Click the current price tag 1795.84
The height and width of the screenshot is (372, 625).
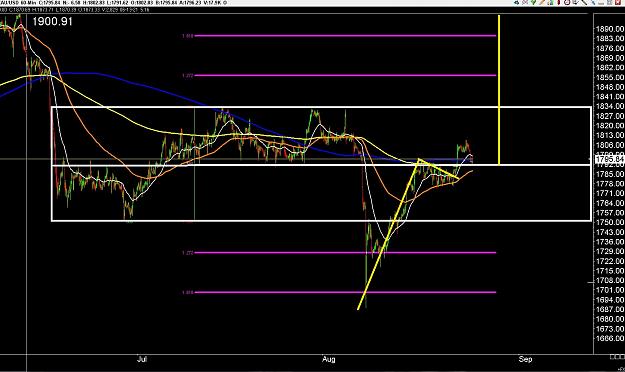coord(609,159)
